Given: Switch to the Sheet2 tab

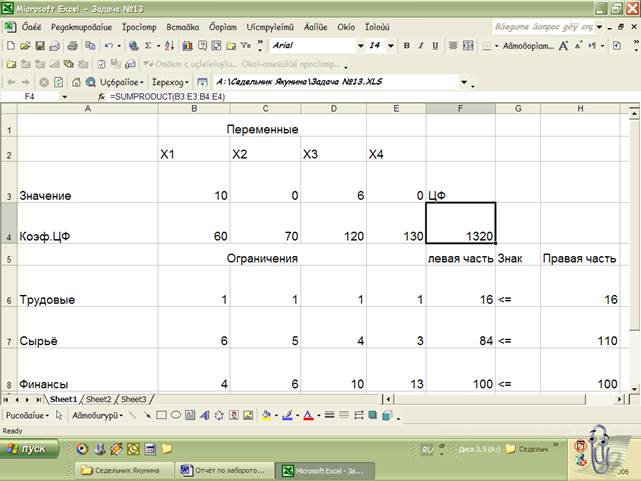Looking at the screenshot, I should pos(99,399).
